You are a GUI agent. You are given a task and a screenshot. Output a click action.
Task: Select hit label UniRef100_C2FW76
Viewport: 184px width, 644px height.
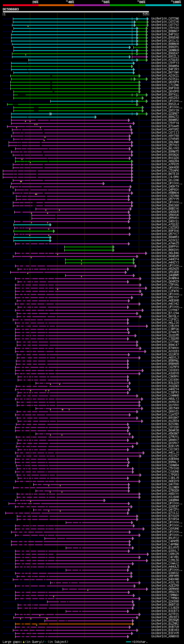click(165, 291)
